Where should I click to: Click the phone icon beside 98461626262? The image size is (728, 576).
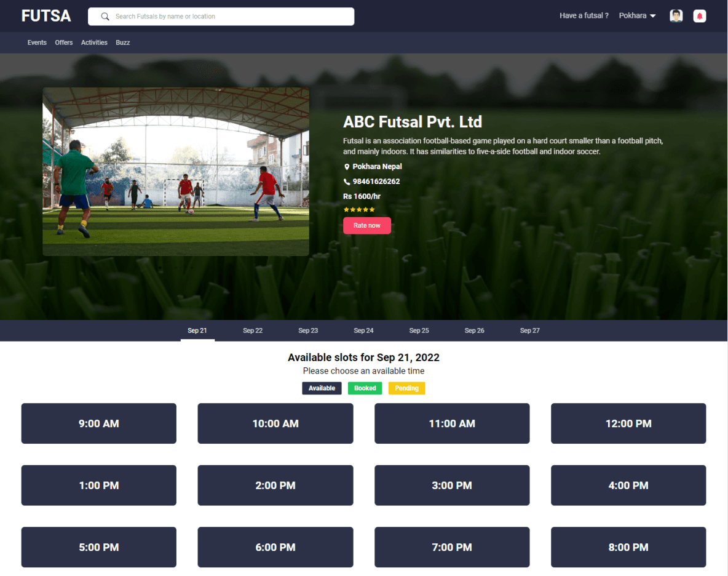347,182
